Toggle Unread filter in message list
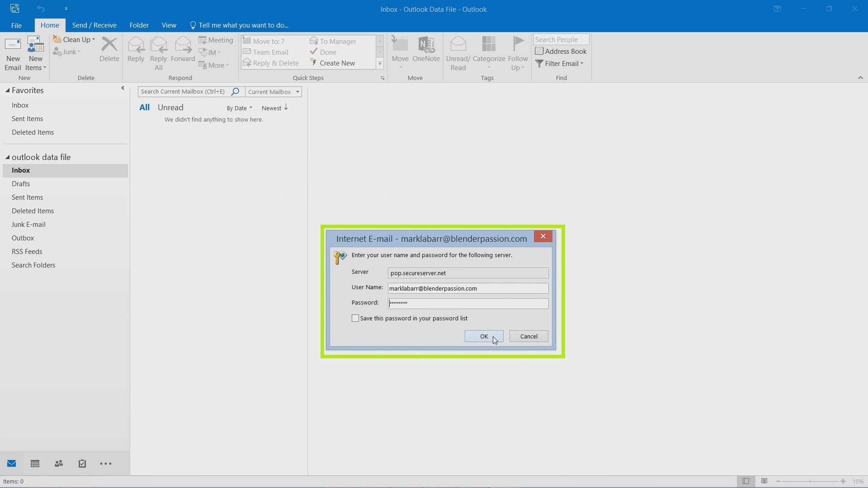868x488 pixels. (170, 107)
